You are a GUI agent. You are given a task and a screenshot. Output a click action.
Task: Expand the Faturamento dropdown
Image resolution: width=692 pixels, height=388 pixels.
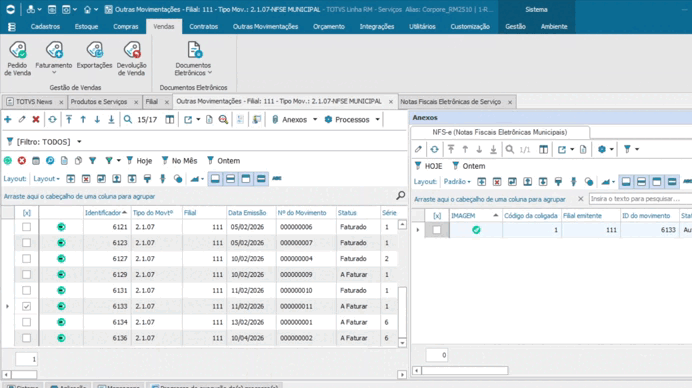tap(54, 73)
